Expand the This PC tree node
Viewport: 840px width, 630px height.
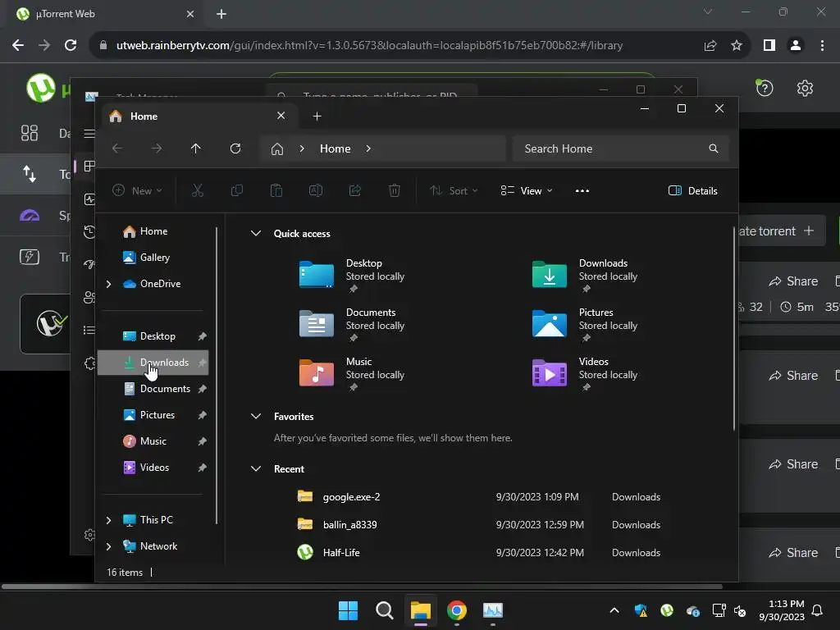coord(109,520)
